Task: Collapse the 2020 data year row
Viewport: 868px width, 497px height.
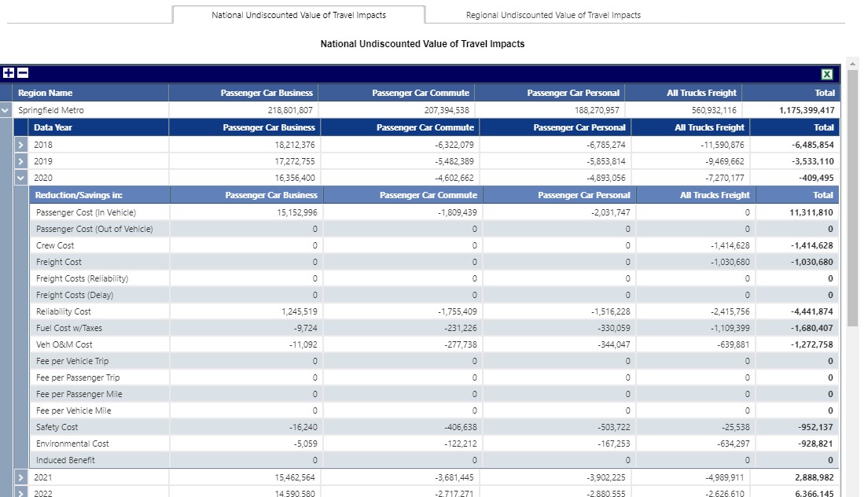Action: click(x=21, y=179)
